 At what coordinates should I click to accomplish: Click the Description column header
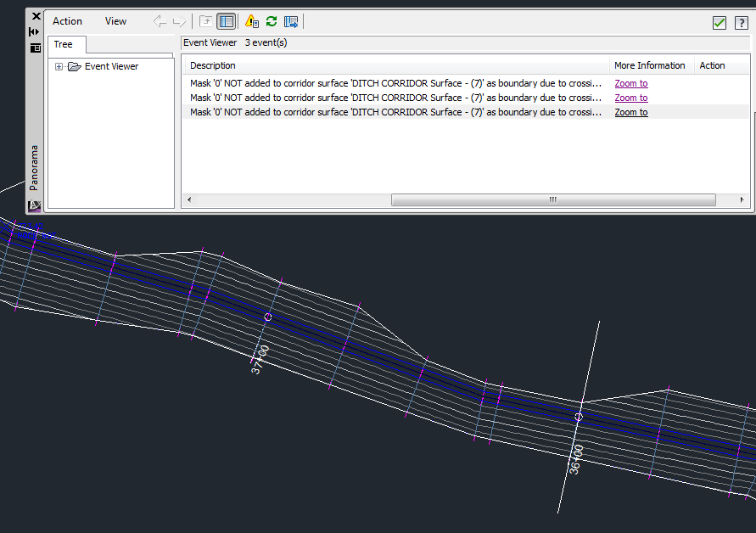pyautogui.click(x=213, y=65)
